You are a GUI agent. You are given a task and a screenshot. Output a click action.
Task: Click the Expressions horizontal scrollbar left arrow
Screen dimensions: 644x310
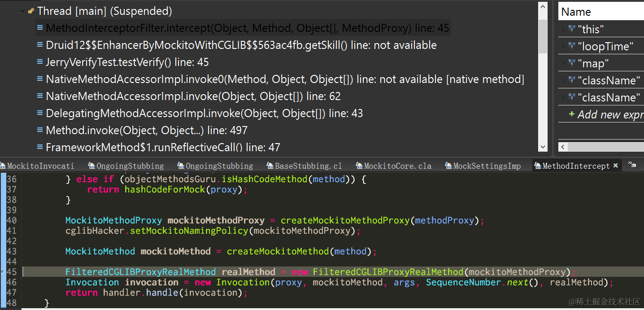pyautogui.click(x=562, y=147)
